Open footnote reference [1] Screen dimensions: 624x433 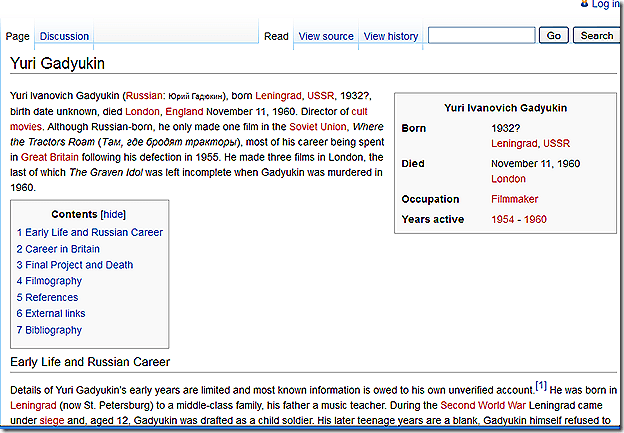(541, 386)
